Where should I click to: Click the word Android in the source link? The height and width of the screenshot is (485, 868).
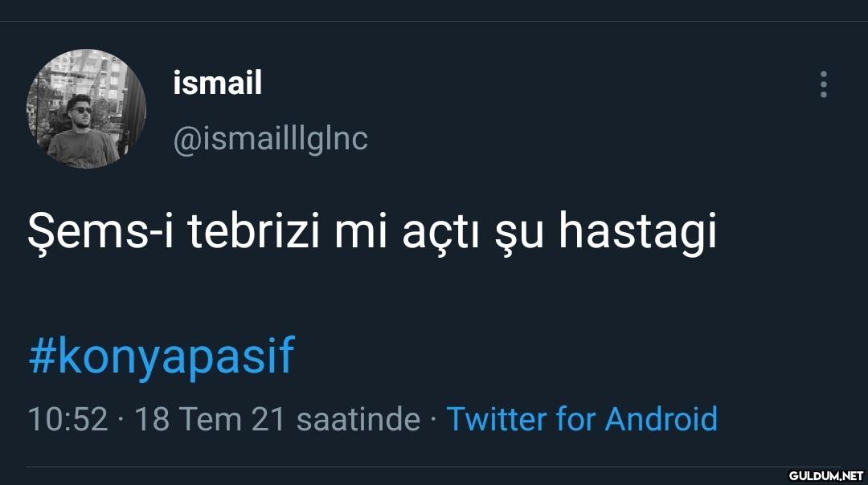click(661, 419)
